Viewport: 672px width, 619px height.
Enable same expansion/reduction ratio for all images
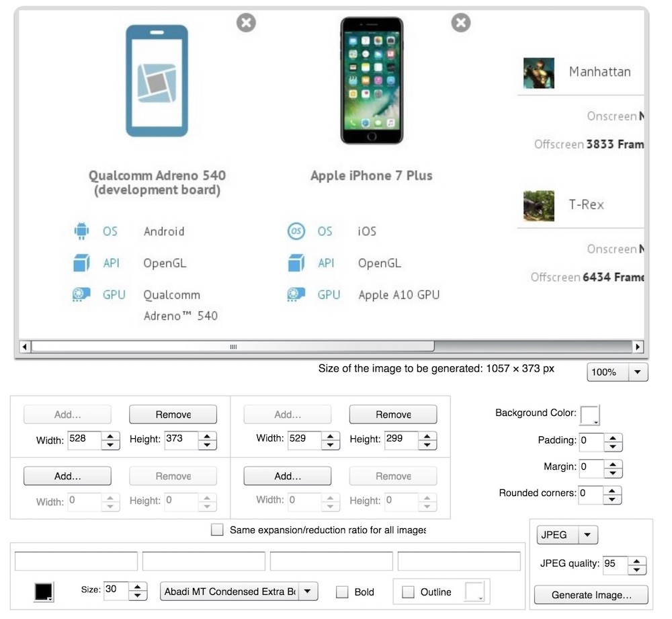(217, 530)
